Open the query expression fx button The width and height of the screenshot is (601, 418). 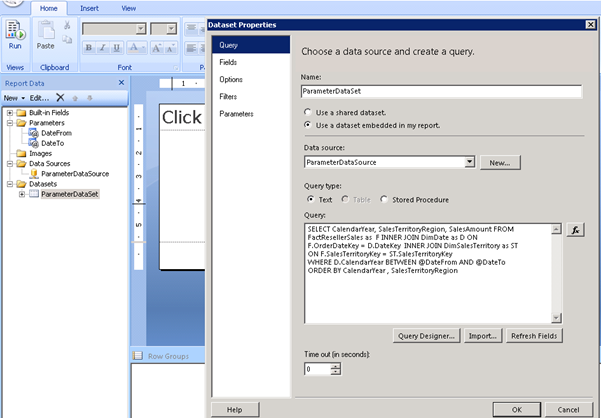[x=575, y=230]
